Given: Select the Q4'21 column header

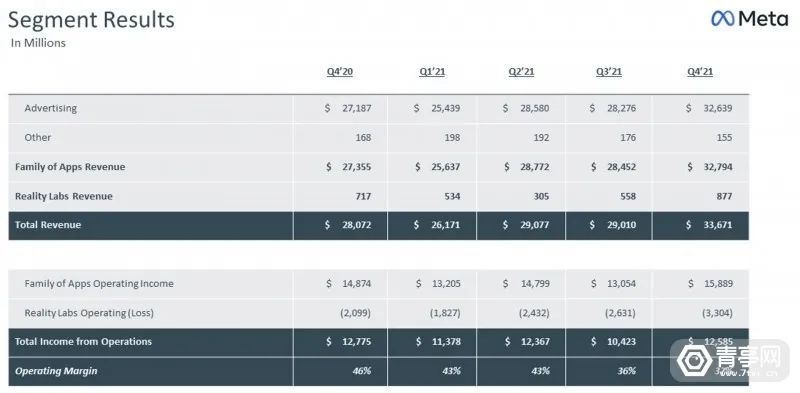Looking at the screenshot, I should pyautogui.click(x=700, y=72).
